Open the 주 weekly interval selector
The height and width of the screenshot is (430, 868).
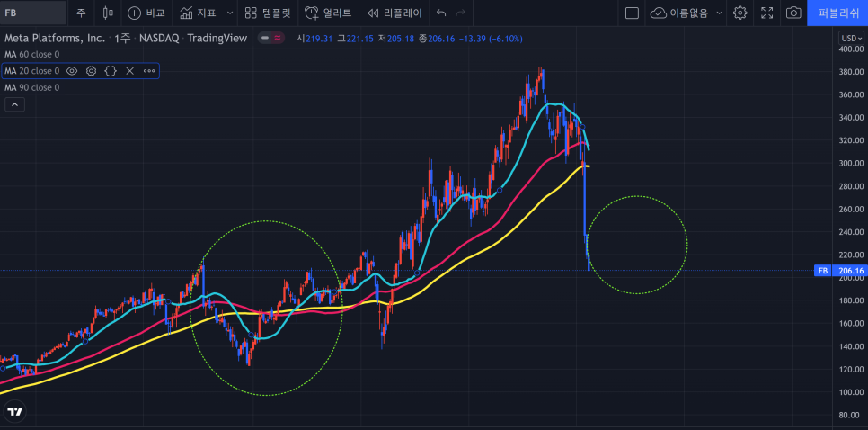click(x=82, y=13)
